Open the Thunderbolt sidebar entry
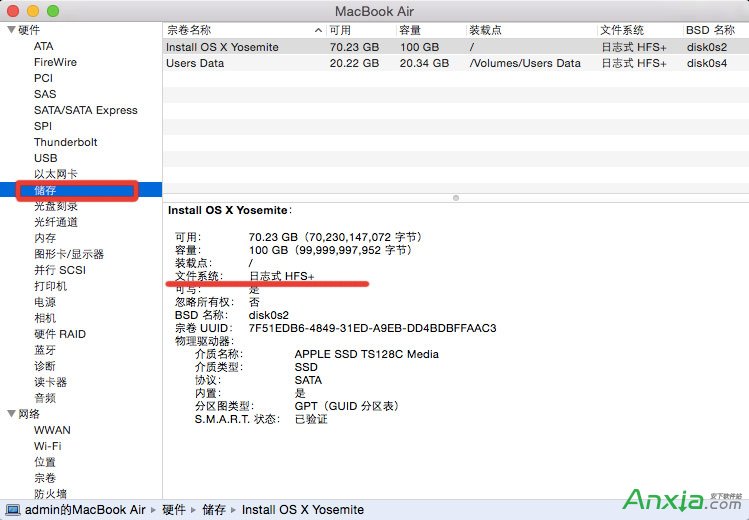The width and height of the screenshot is (749, 520). point(65,142)
